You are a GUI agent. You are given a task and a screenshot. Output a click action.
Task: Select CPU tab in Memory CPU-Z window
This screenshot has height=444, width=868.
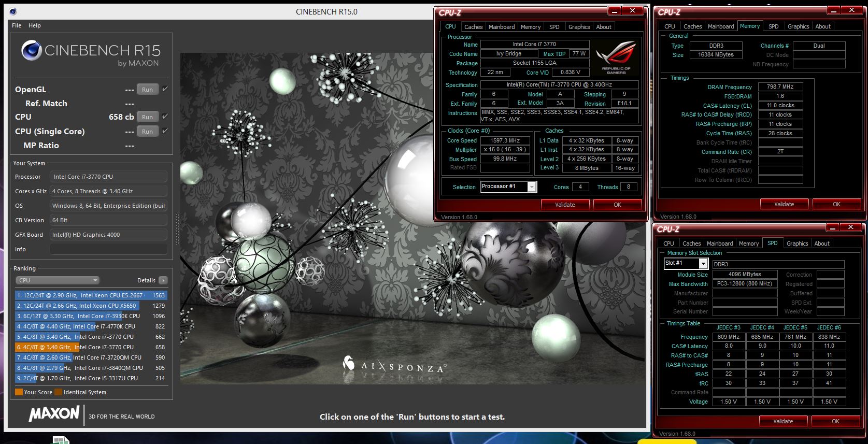[670, 26]
